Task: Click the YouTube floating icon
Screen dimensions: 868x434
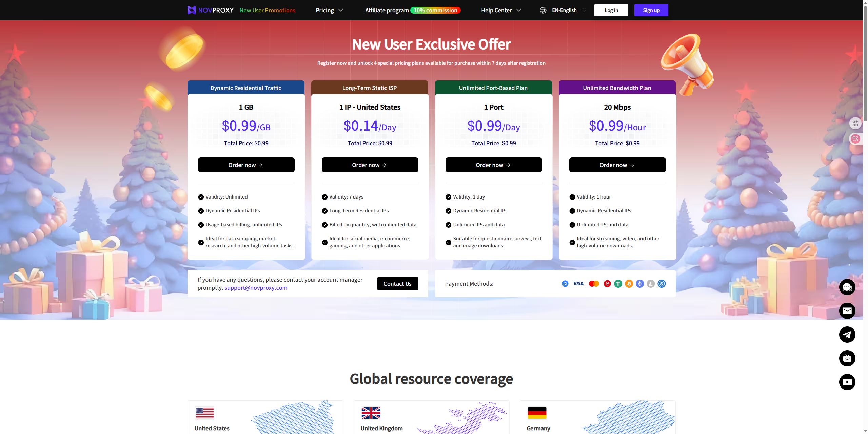Action: coord(847,382)
